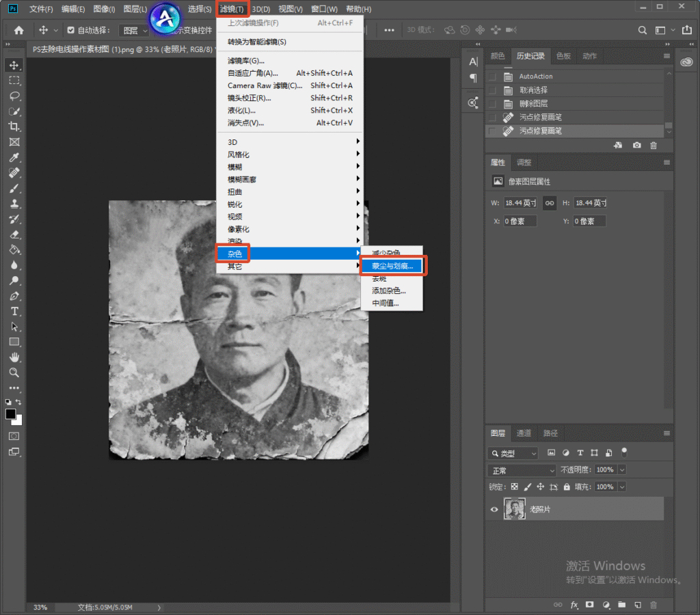Open History panel options menu

coord(667,56)
